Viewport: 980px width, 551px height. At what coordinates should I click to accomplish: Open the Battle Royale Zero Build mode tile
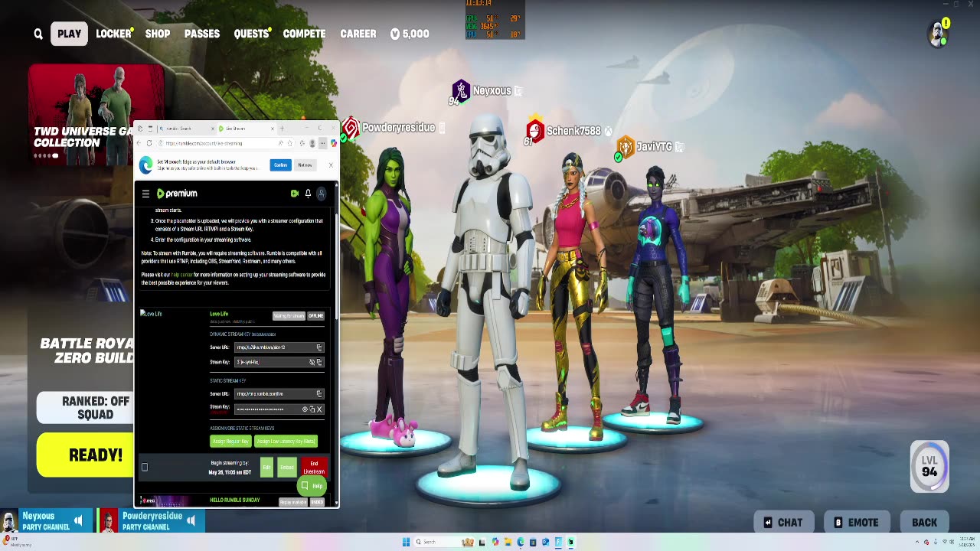pyautogui.click(x=85, y=351)
